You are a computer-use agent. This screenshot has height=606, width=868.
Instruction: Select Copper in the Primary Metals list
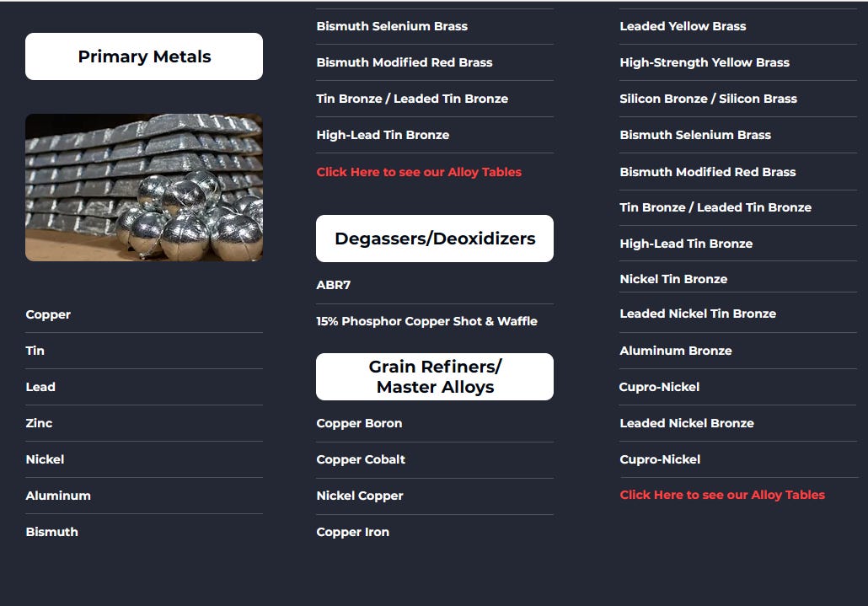48,314
